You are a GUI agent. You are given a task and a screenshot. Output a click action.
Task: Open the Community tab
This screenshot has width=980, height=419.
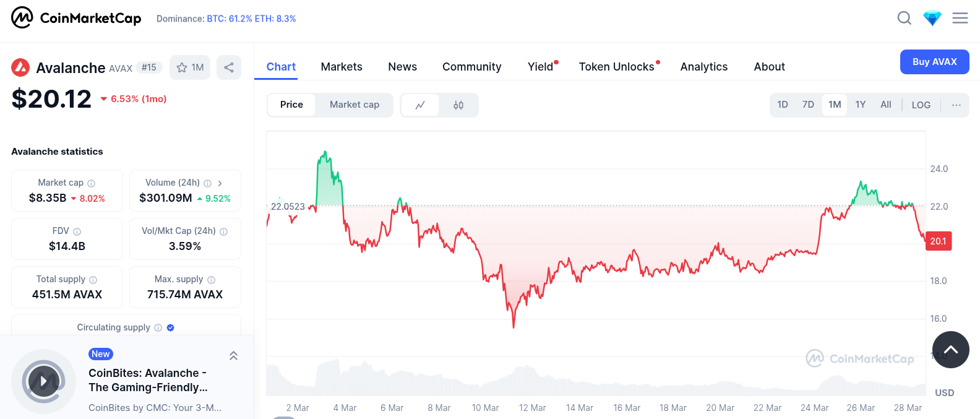point(471,67)
